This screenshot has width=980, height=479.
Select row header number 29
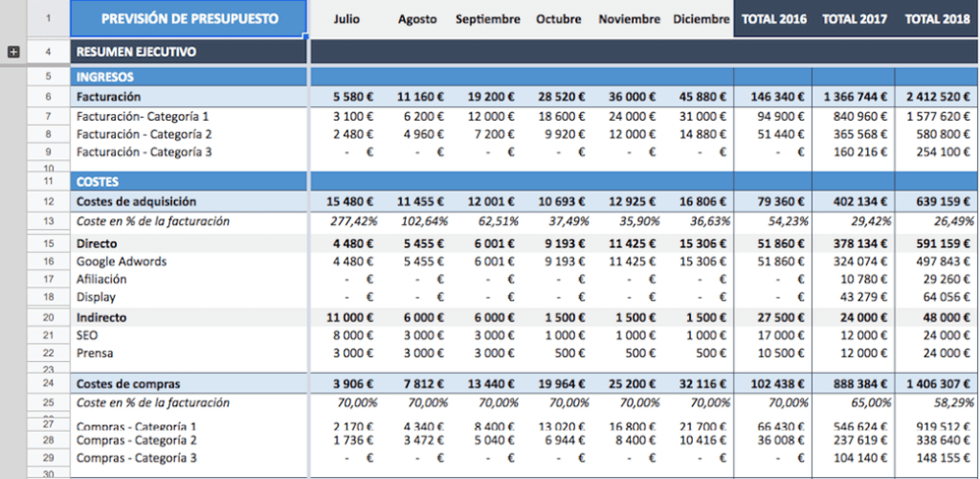48,458
